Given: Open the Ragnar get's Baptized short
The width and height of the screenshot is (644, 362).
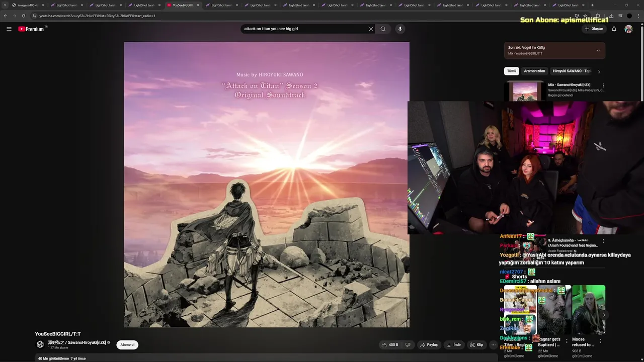Looking at the screenshot, I should click(554, 310).
